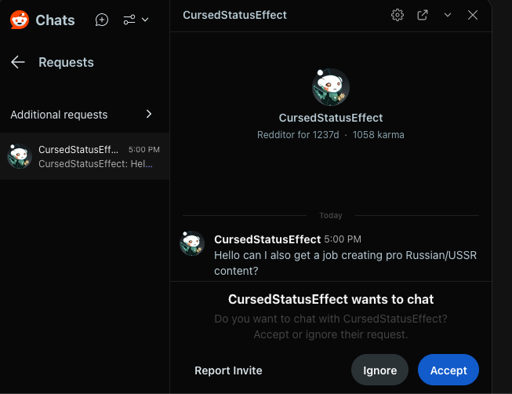Viewport: 512px width, 394px height.
Task: Expand the filter dropdown chevron
Action: tap(145, 20)
